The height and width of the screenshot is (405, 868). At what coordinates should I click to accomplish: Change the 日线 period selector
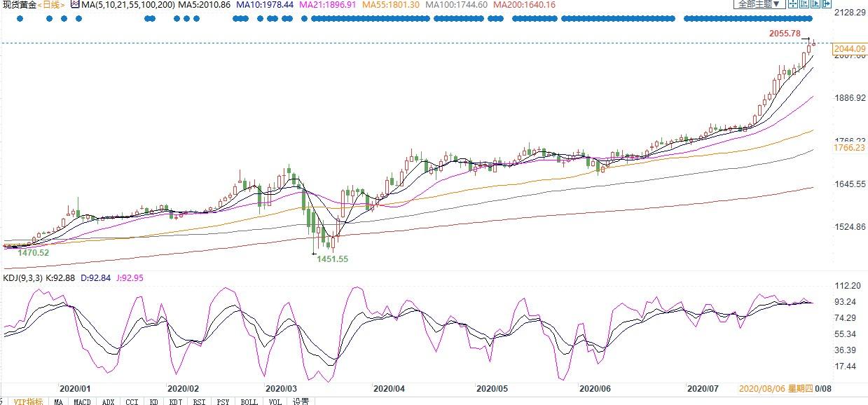tap(53, 5)
